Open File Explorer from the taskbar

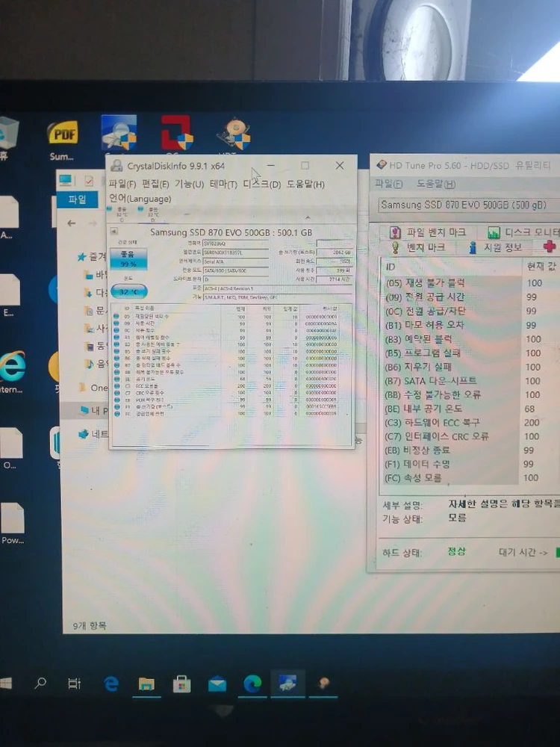click(x=146, y=684)
